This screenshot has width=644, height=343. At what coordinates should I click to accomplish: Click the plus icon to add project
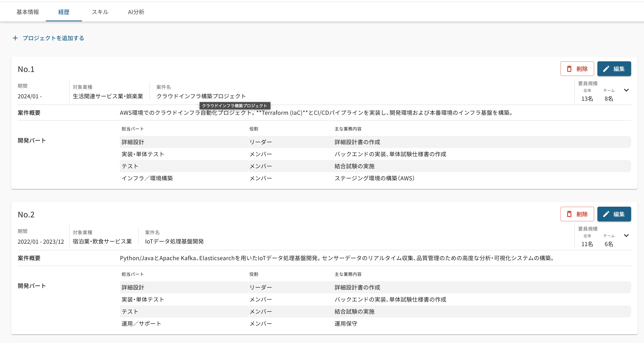tap(15, 38)
